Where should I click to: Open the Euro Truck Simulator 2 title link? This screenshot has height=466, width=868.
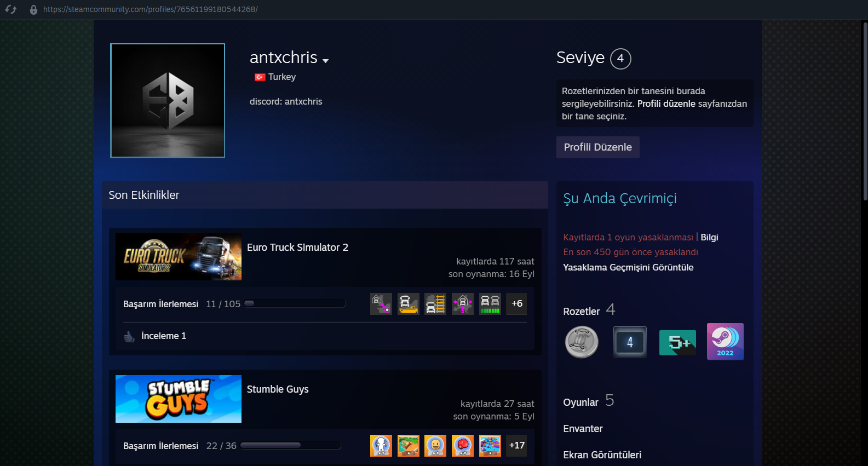point(297,248)
